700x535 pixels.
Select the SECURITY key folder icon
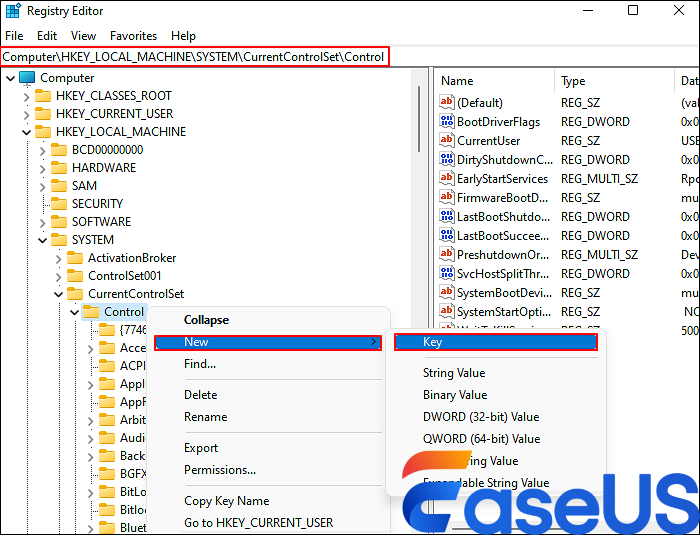tap(59, 204)
